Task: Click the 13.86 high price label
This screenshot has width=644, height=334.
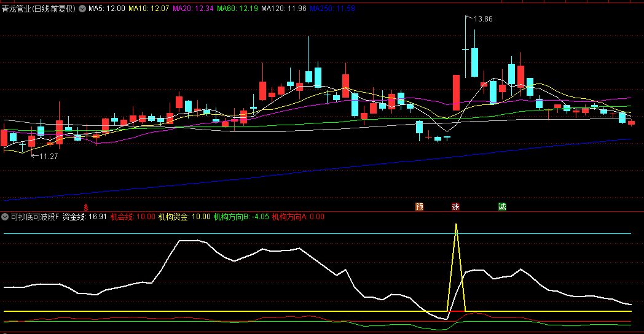Action: pyautogui.click(x=483, y=19)
